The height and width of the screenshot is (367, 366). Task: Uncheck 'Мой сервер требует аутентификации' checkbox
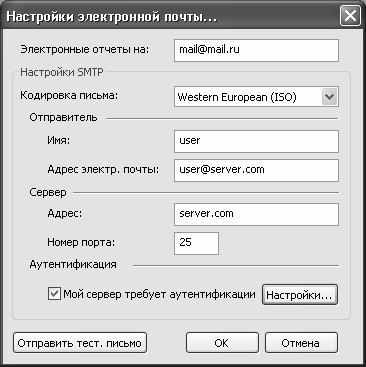tap(54, 294)
